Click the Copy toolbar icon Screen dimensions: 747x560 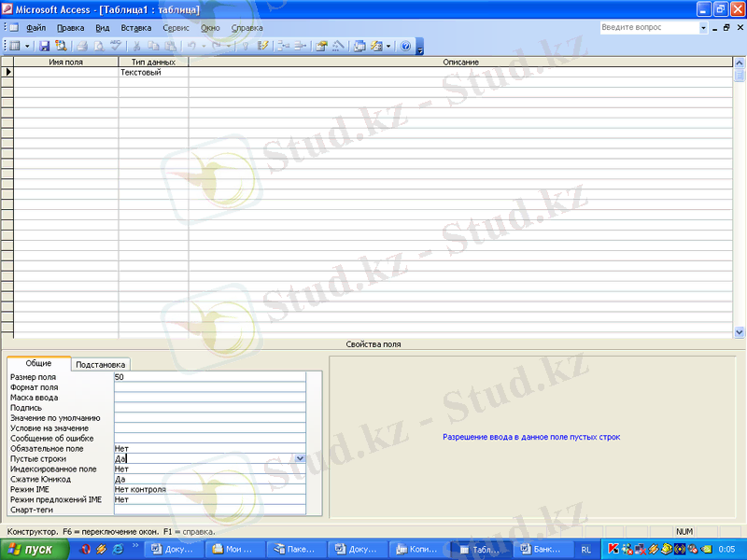[153, 46]
